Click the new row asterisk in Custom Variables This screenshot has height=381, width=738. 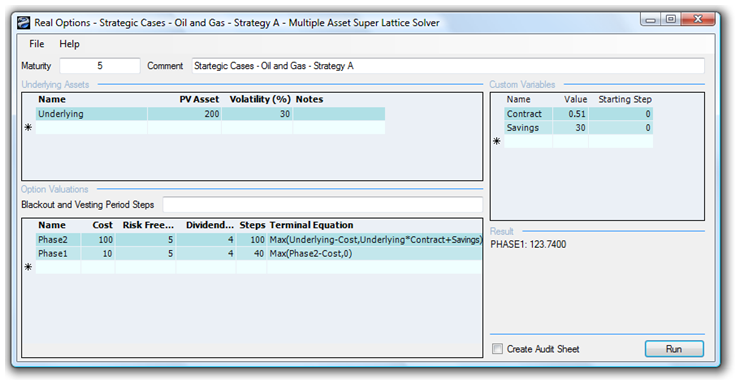pyautogui.click(x=497, y=141)
